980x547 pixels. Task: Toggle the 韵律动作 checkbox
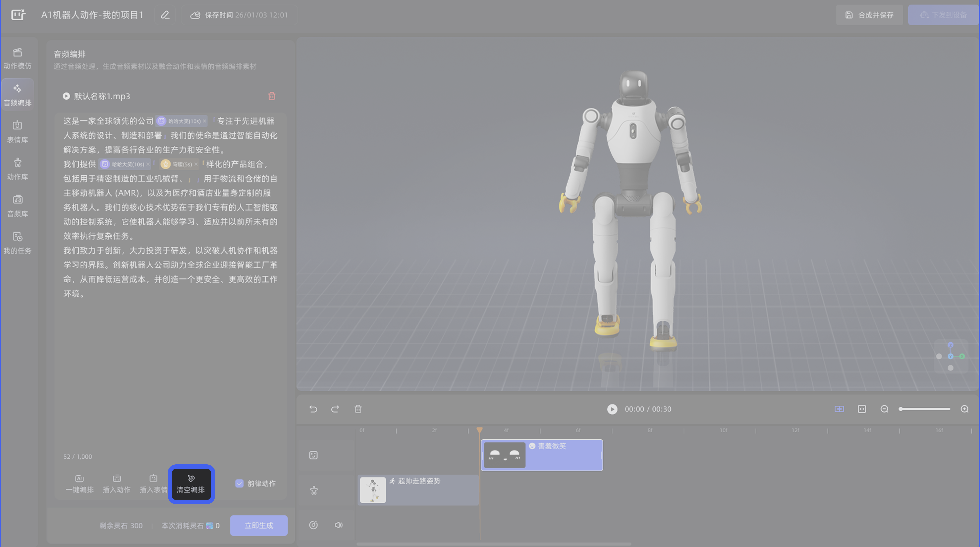click(x=239, y=483)
